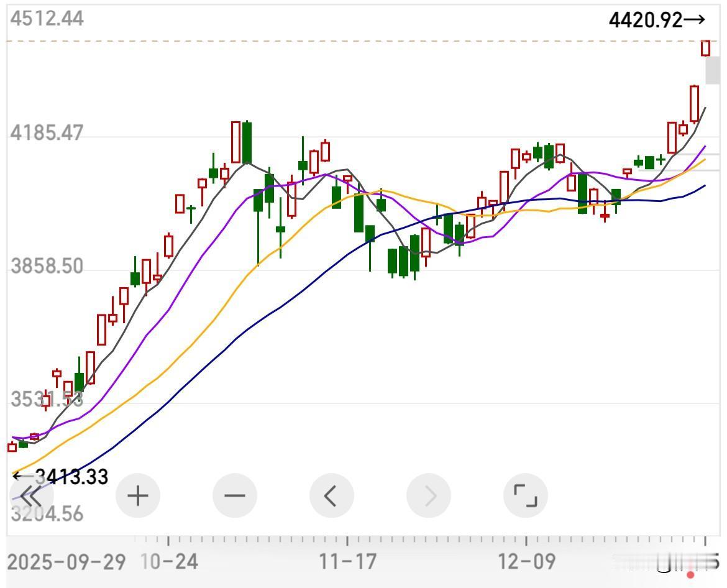Zoom out with the minus button
The width and height of the screenshot is (727, 588).
tap(235, 496)
